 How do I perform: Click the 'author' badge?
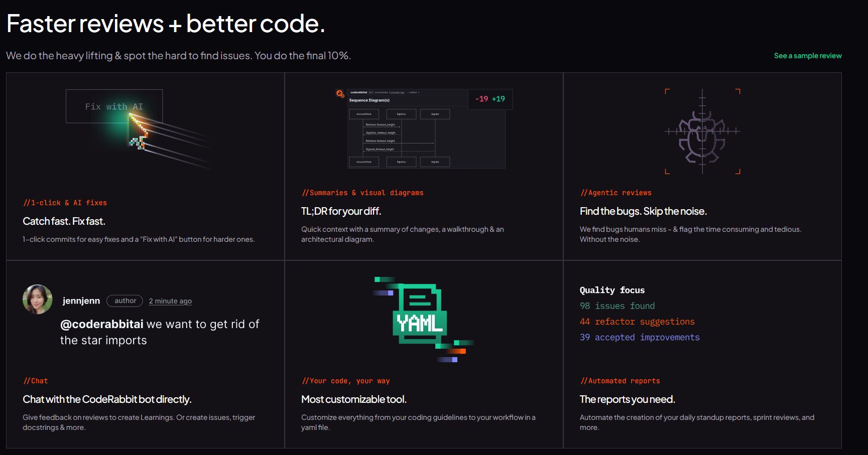(x=125, y=300)
